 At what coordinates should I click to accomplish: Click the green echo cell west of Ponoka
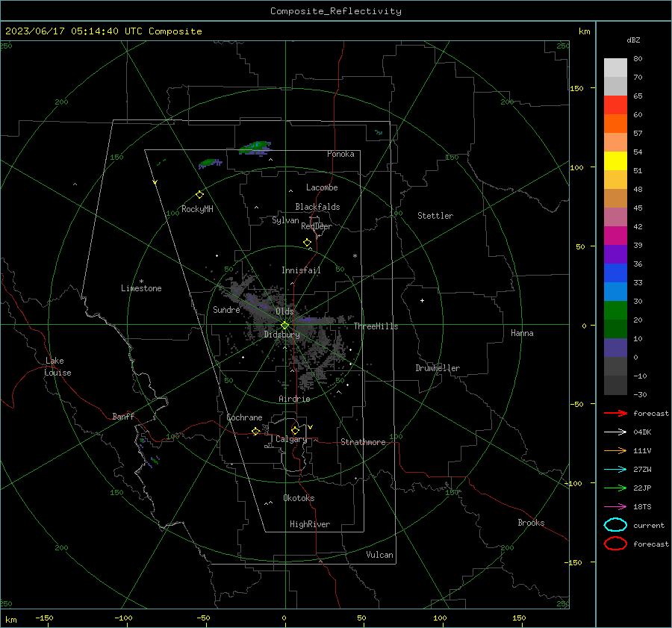[255, 148]
